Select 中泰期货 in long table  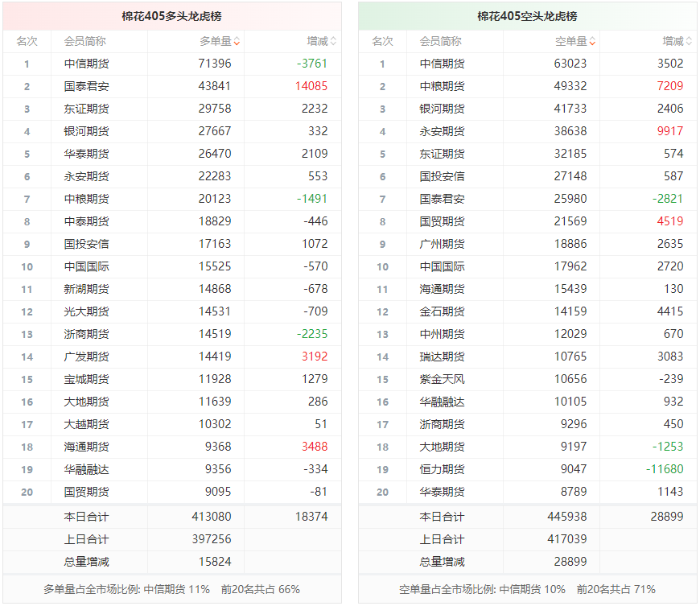(x=86, y=221)
